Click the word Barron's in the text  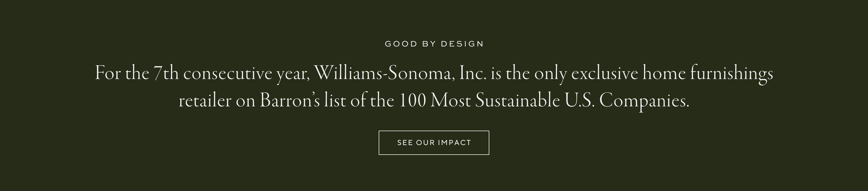click(x=289, y=101)
